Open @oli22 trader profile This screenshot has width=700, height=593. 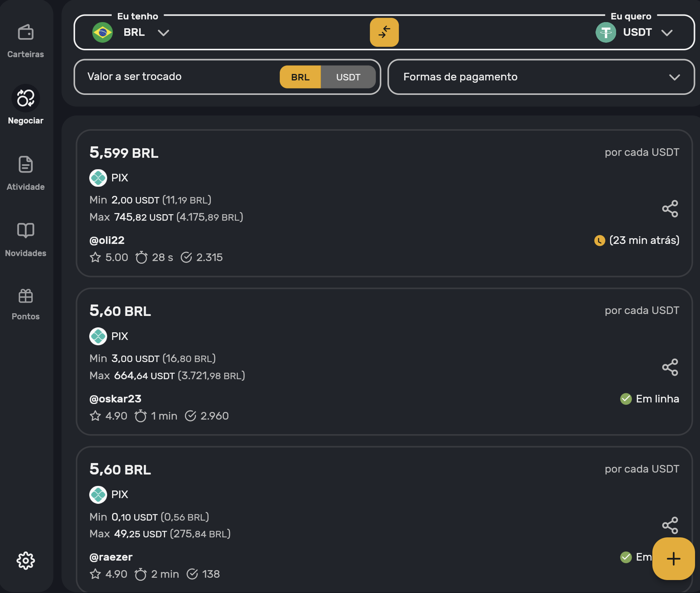pos(107,240)
